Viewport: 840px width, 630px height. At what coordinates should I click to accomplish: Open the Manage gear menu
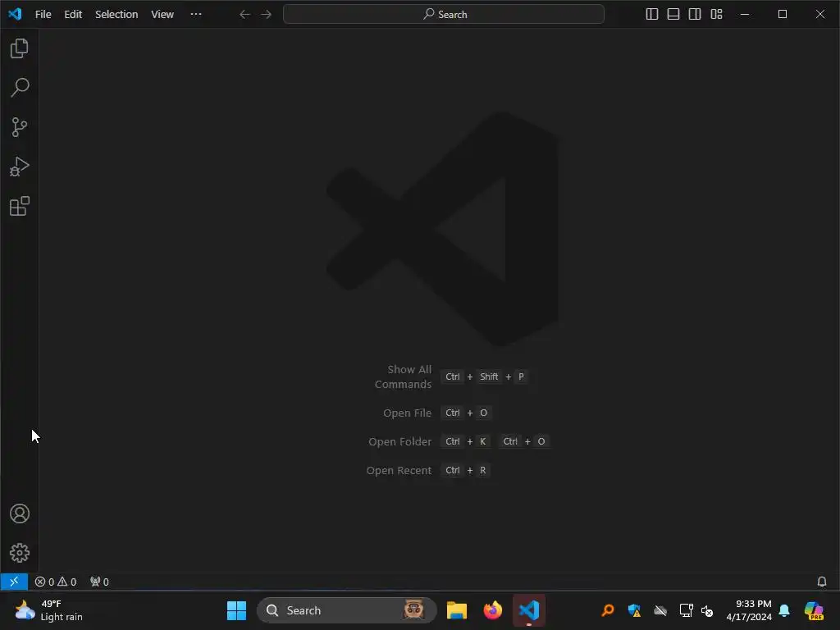20,552
